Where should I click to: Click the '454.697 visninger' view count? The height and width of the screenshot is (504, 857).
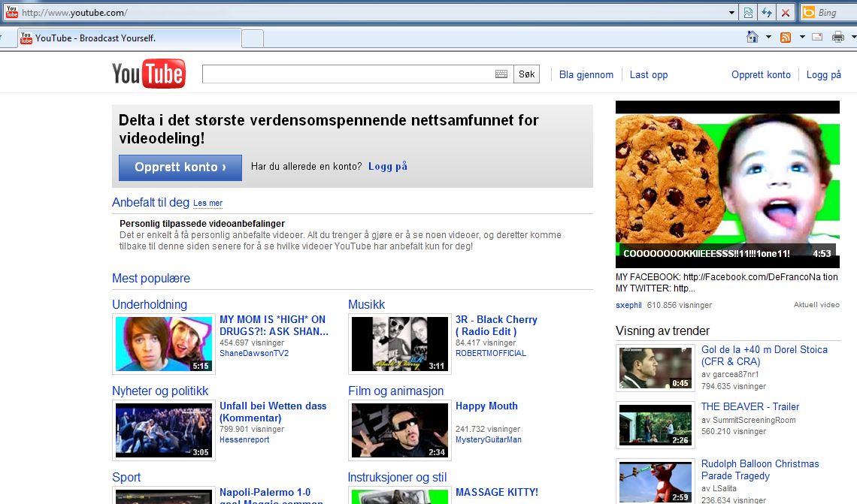click(x=252, y=343)
